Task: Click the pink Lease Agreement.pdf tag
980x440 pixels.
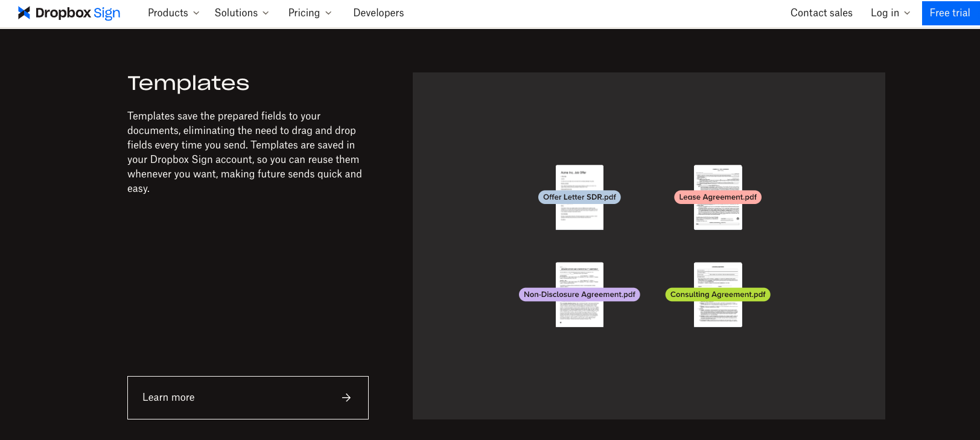Action: click(717, 197)
